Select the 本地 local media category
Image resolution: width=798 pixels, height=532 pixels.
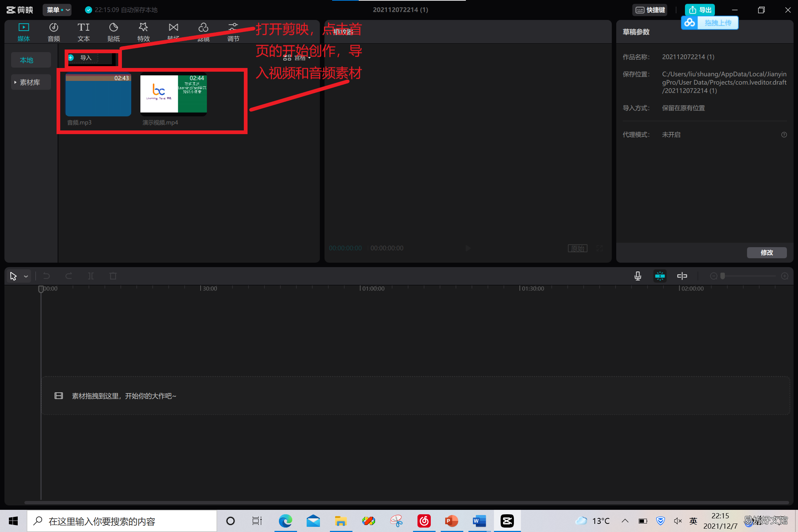(31, 60)
